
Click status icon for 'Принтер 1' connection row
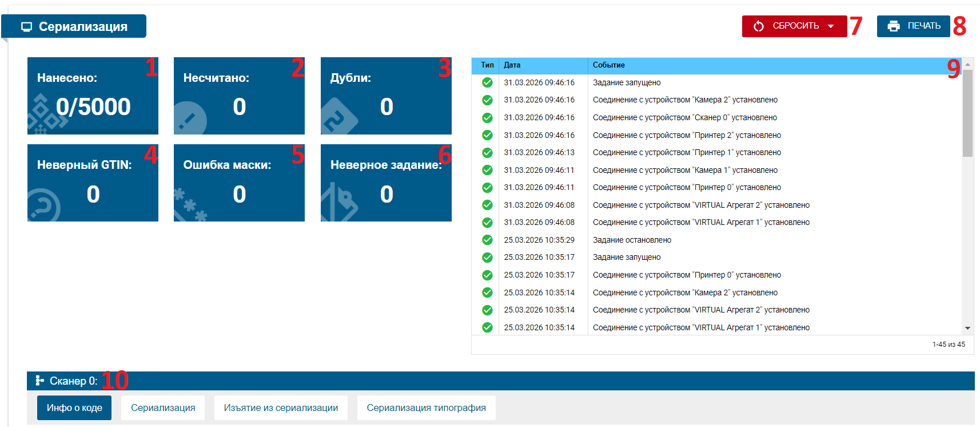(x=487, y=153)
